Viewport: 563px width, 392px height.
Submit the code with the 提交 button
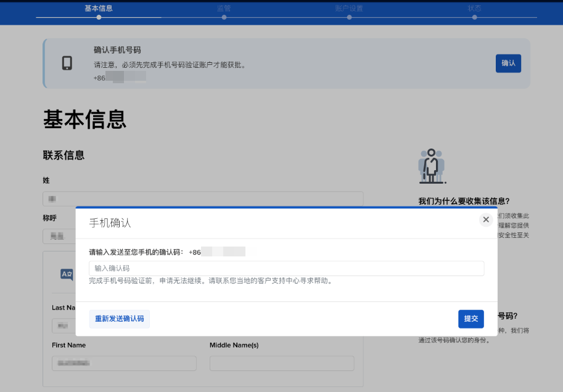click(x=471, y=319)
